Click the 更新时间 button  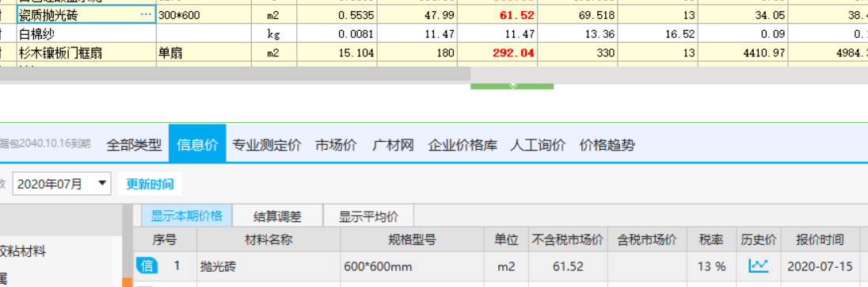click(150, 184)
